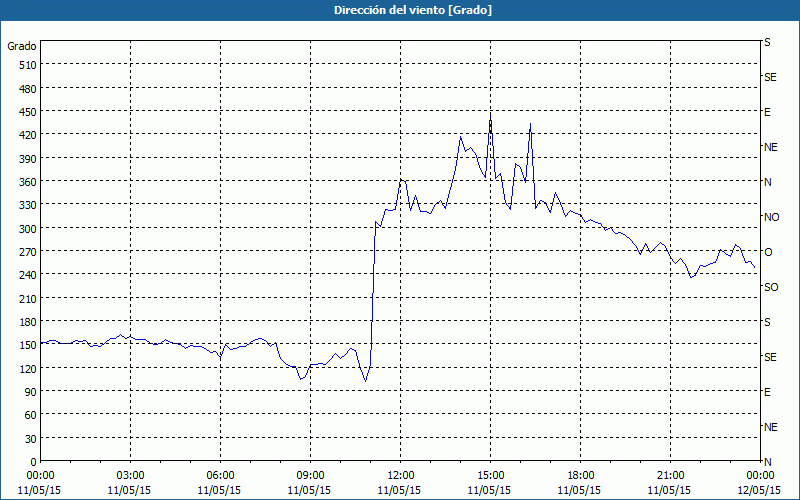Viewport: 800px width, 500px height.
Task: Click the 420 tick label
Action: 28,135
